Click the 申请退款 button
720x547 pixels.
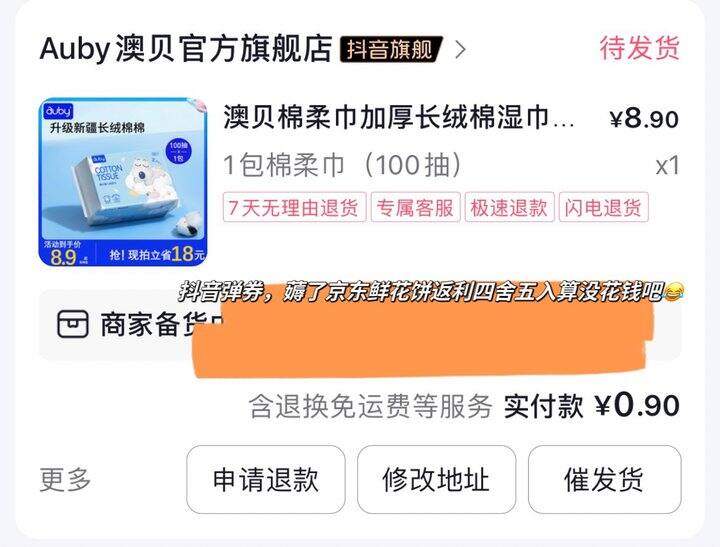click(x=266, y=479)
